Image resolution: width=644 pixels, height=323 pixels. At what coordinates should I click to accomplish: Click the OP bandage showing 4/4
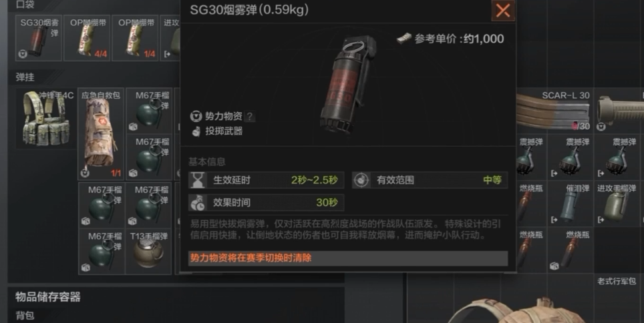click(x=87, y=38)
